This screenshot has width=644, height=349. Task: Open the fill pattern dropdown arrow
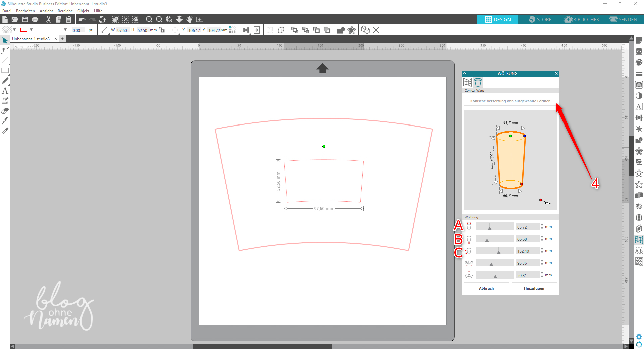(14, 30)
